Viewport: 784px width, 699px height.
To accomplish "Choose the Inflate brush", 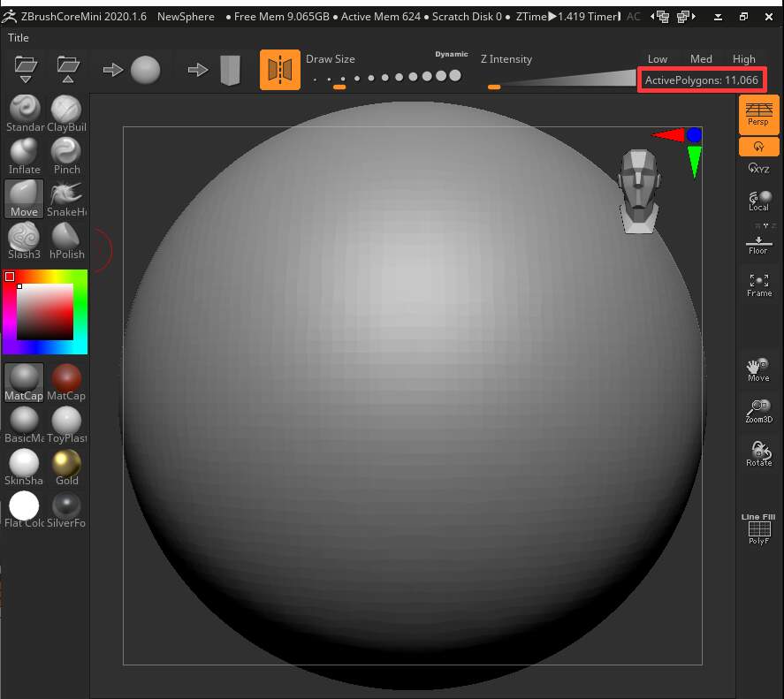I will [x=25, y=156].
